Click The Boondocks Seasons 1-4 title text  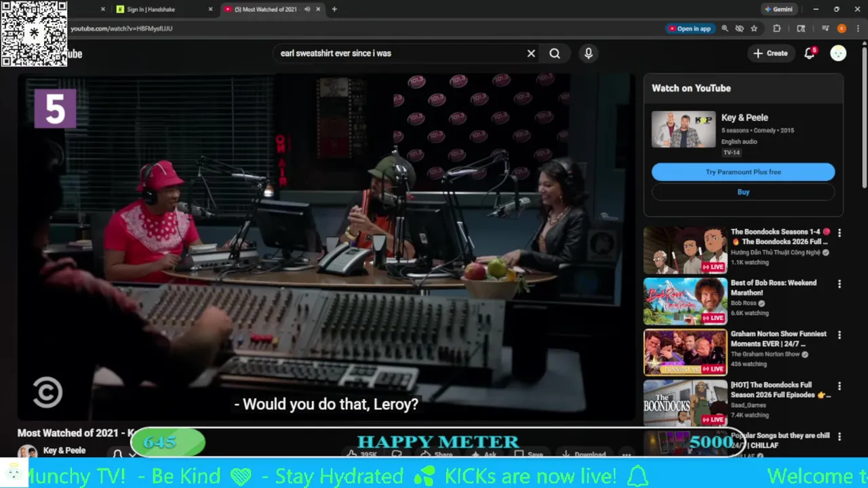coord(780,237)
